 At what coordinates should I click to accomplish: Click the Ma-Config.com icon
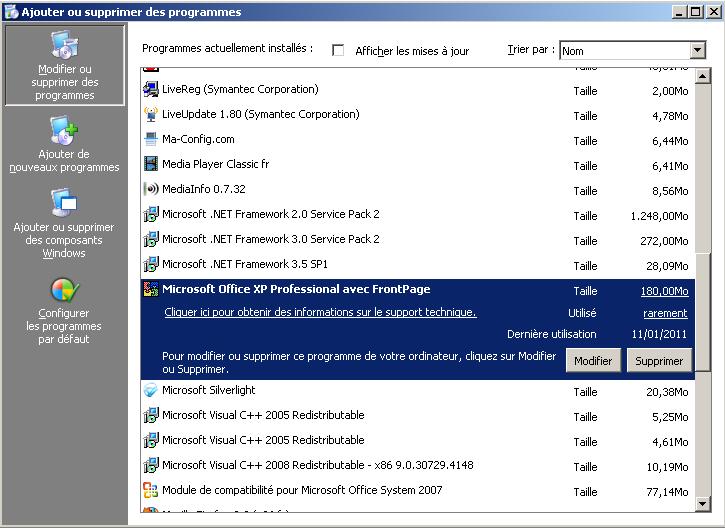point(151,139)
